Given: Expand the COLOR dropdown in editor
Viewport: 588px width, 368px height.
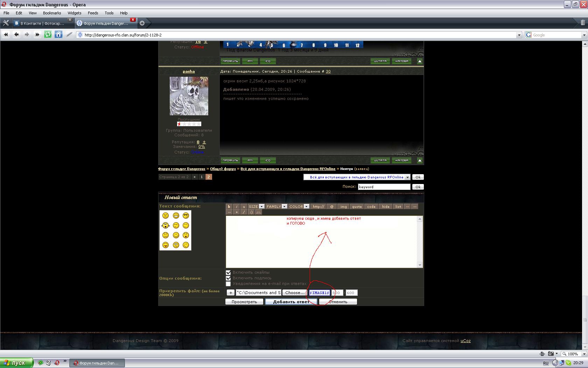Looking at the screenshot, I should [299, 206].
